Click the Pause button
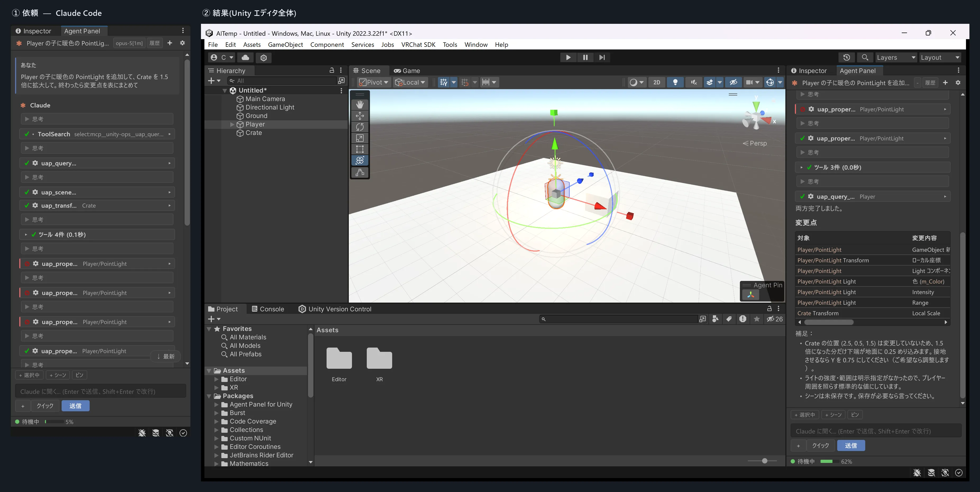980x492 pixels. 585,57
